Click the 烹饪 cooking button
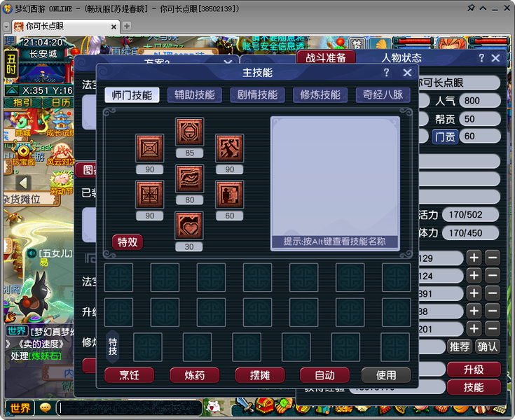515x420 pixels. click(129, 375)
